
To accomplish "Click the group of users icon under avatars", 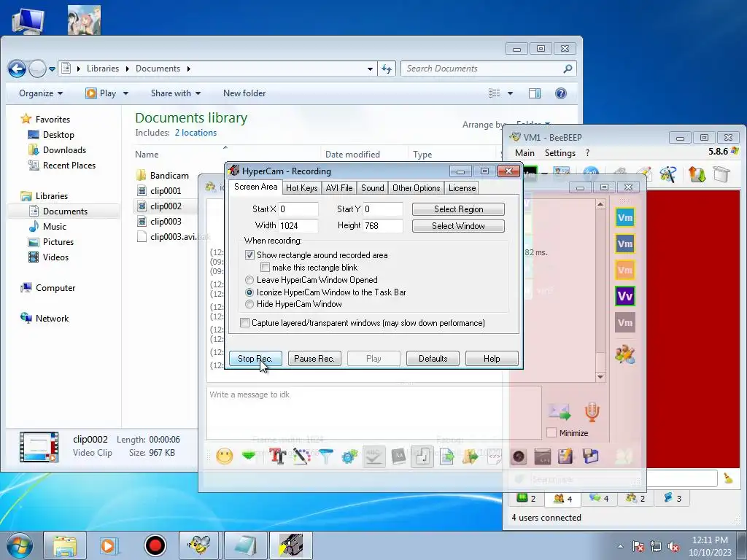I will pos(625,354).
